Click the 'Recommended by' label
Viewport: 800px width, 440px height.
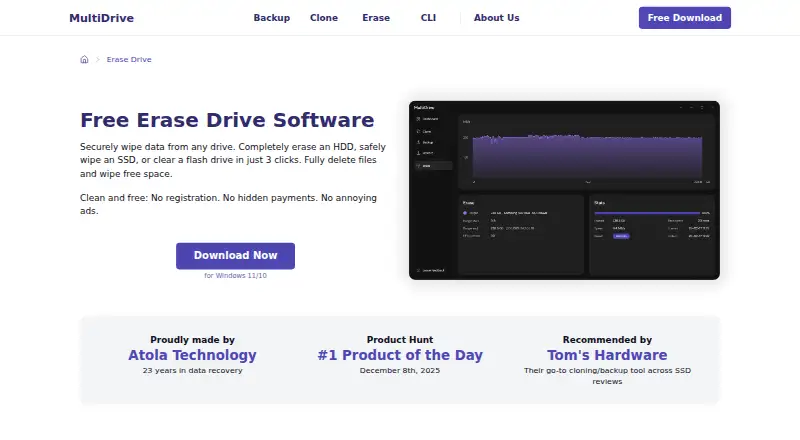607,340
